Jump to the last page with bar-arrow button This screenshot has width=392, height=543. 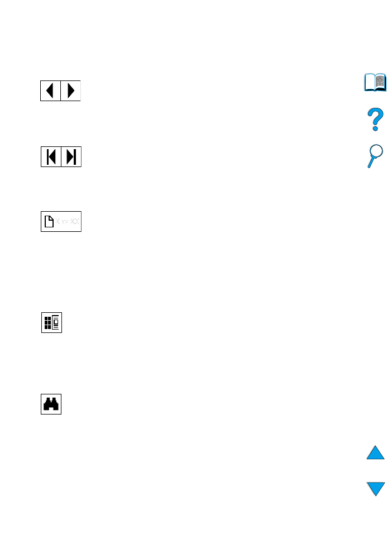(x=71, y=156)
